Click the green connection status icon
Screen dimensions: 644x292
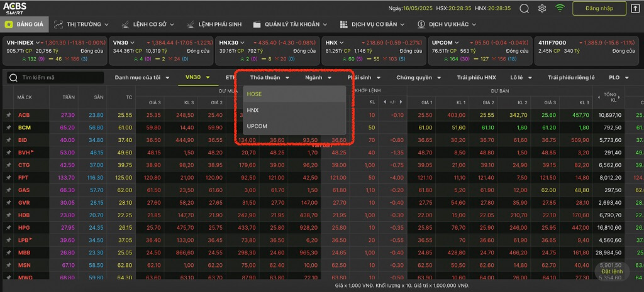[x=560, y=8]
